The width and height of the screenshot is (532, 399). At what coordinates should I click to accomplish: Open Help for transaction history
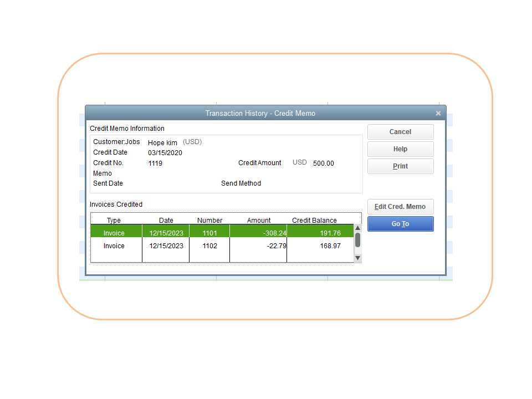click(400, 149)
